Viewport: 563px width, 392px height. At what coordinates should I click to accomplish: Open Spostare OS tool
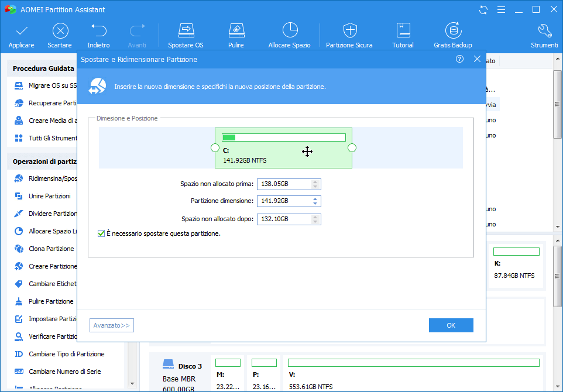(186, 36)
